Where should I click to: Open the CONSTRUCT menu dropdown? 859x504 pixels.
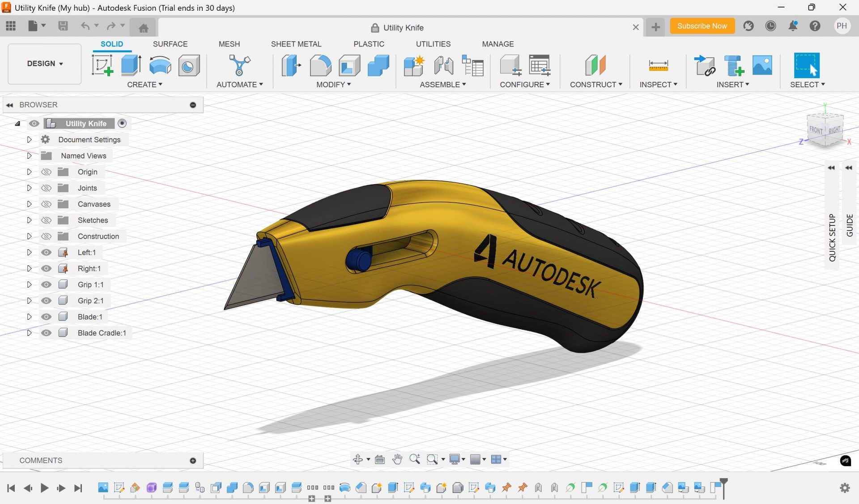595,84
